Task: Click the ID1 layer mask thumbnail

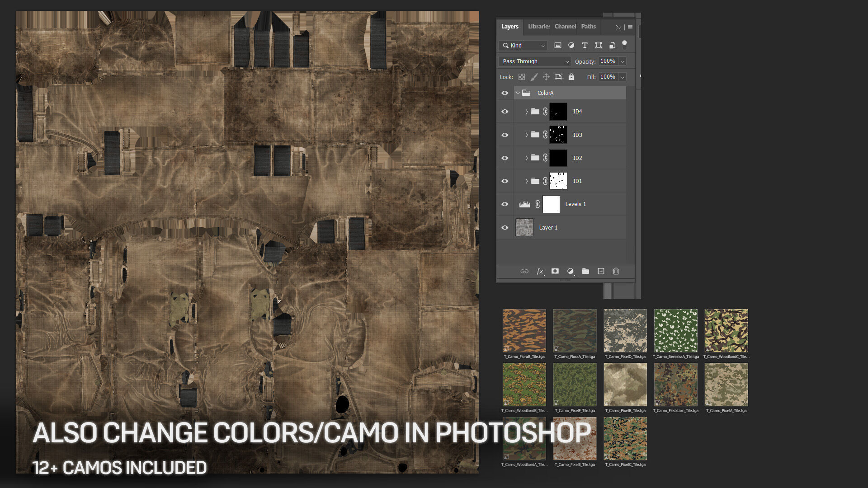Action: pyautogui.click(x=558, y=181)
